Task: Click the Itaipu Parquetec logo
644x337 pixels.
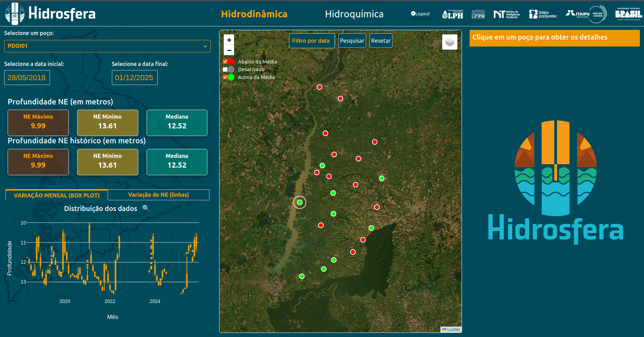Action: (543, 14)
